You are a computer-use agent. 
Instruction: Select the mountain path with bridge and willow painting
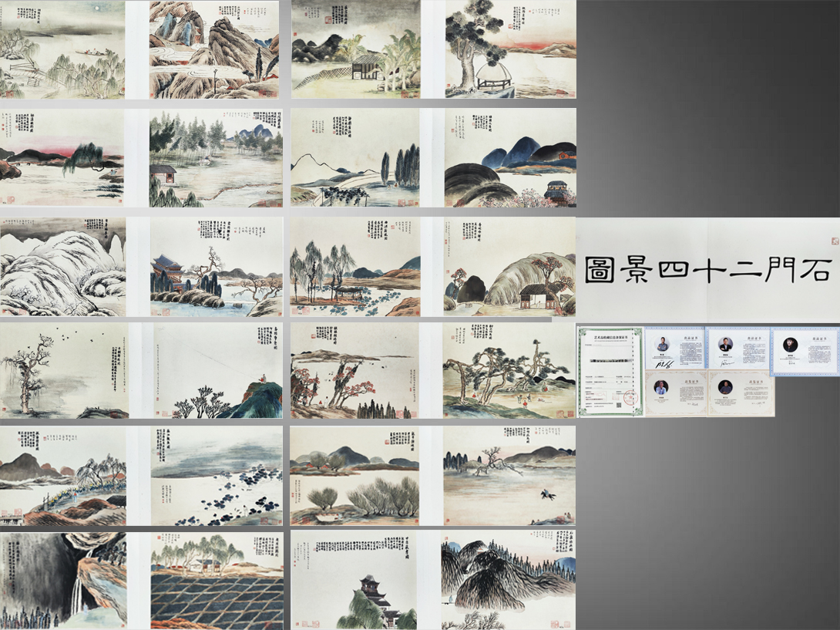pyautogui.click(x=63, y=476)
